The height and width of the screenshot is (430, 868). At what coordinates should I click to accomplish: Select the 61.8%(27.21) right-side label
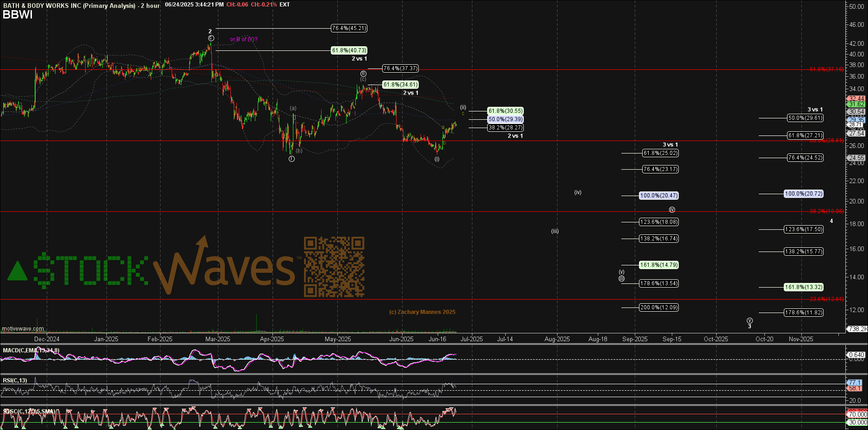pyautogui.click(x=806, y=135)
